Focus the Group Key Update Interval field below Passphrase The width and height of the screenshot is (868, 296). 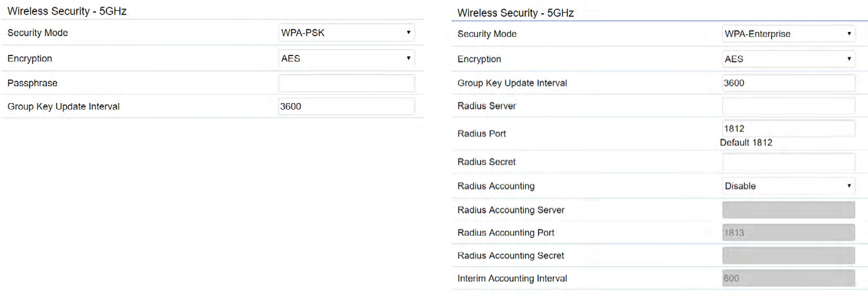click(347, 107)
